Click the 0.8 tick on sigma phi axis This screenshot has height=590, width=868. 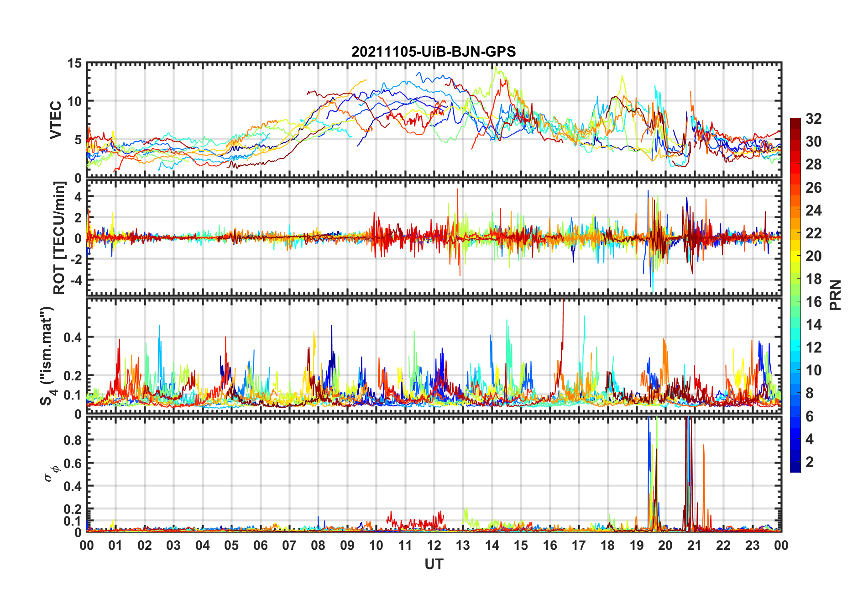[72, 440]
